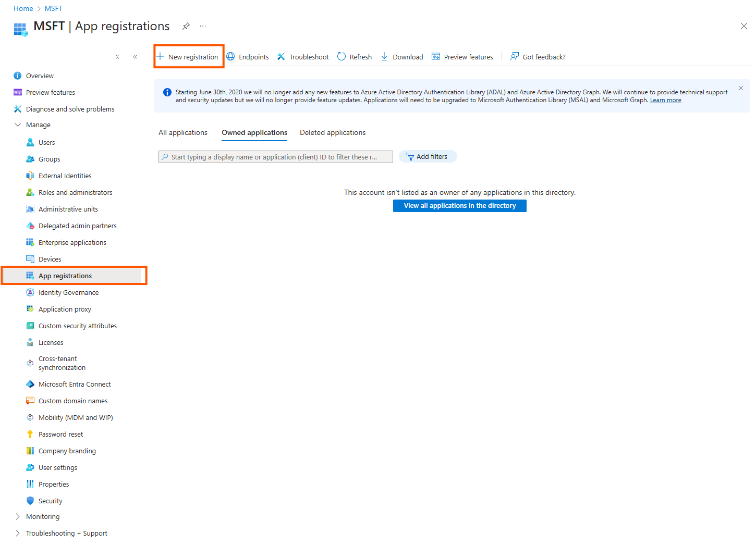Click the Troubleshoot wrench icon
Image resolution: width=756 pixels, height=545 pixels.
click(281, 57)
